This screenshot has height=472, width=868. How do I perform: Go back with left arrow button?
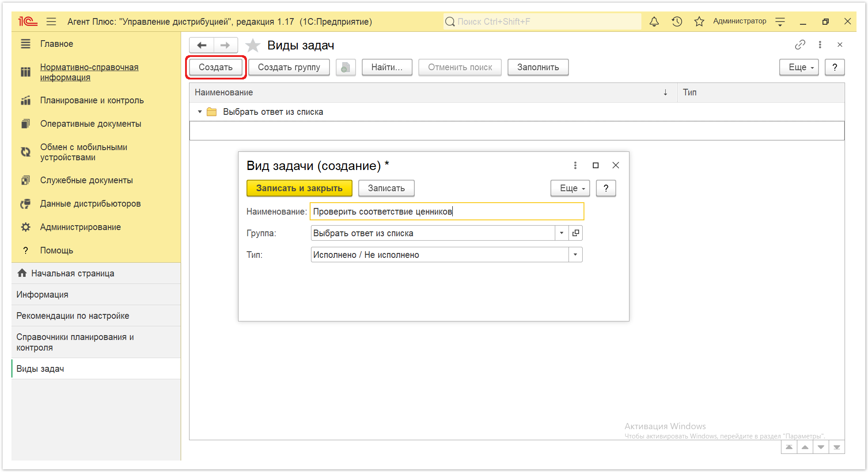click(202, 45)
